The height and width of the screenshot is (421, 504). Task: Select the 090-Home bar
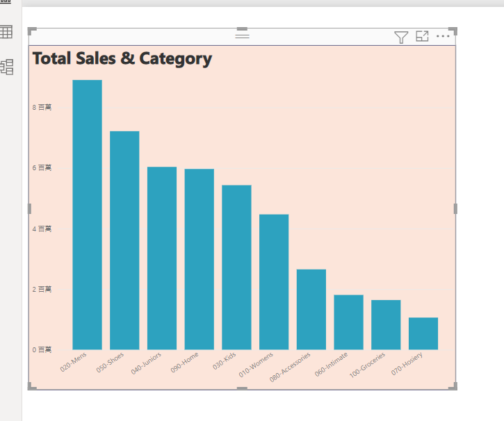click(x=200, y=259)
